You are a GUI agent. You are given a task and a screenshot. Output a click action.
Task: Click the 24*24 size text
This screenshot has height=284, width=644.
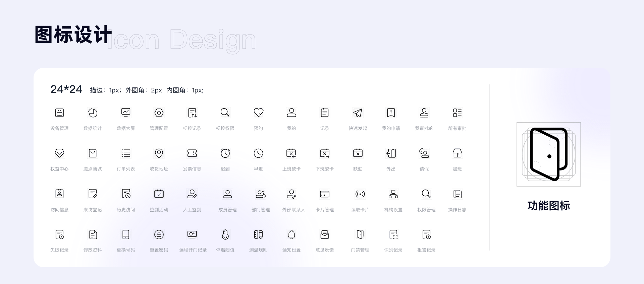click(66, 89)
